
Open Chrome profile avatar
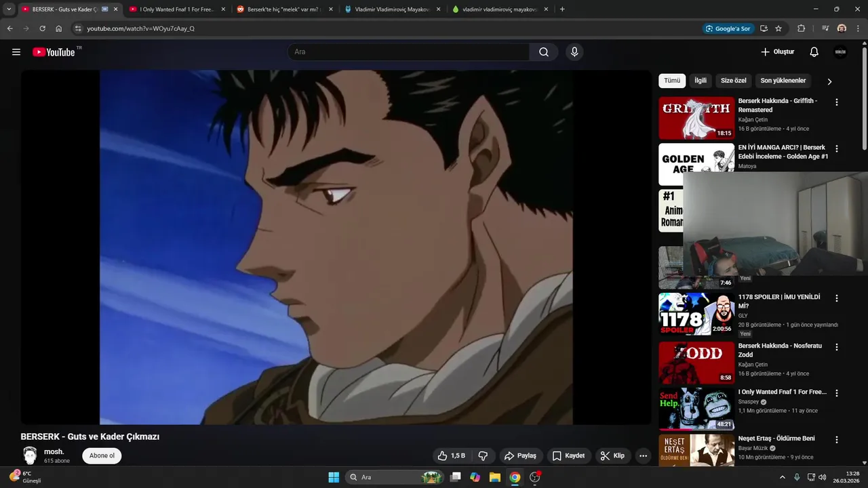(x=842, y=28)
